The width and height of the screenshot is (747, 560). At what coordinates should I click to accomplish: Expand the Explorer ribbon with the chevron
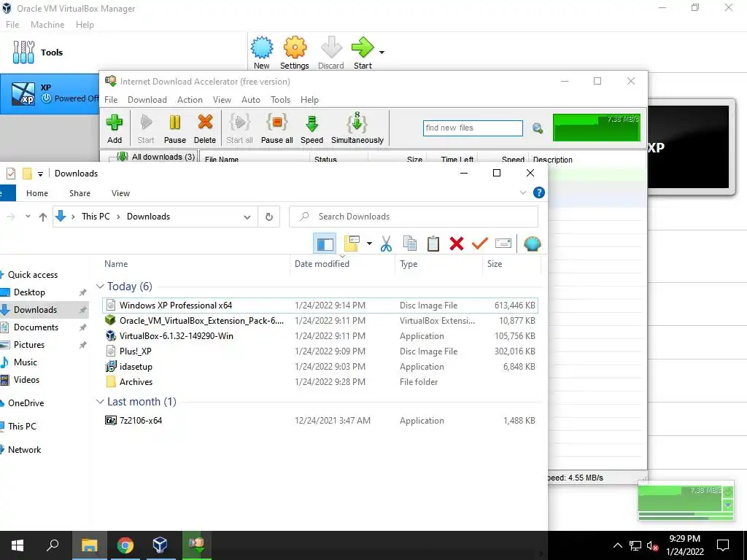pyautogui.click(x=522, y=192)
